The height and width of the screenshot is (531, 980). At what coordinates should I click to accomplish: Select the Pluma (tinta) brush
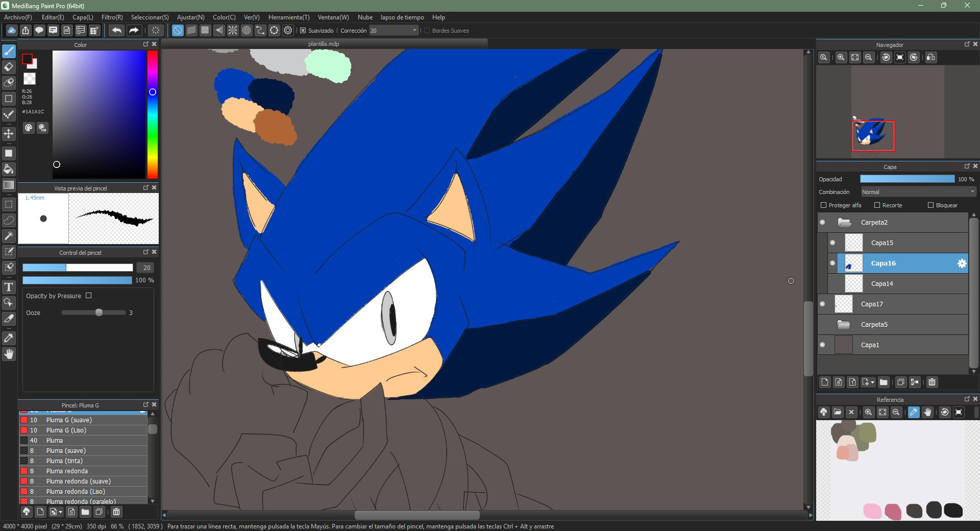[83, 461]
